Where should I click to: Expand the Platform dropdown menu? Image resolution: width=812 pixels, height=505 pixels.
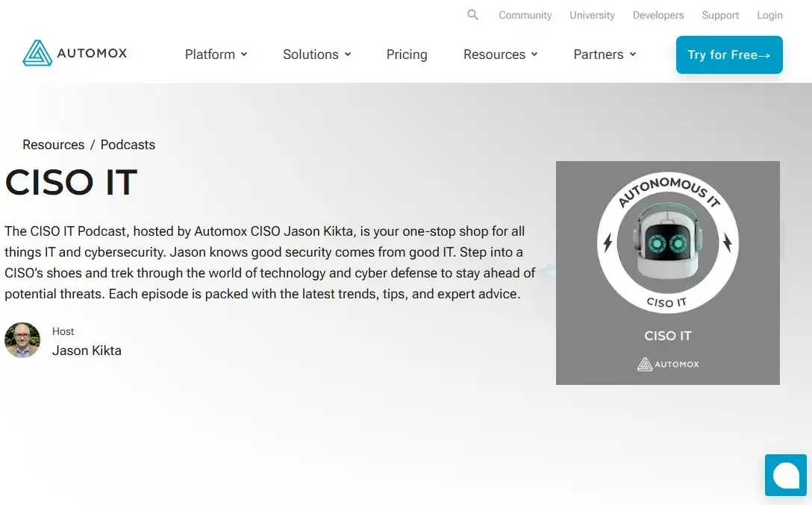pyautogui.click(x=216, y=54)
